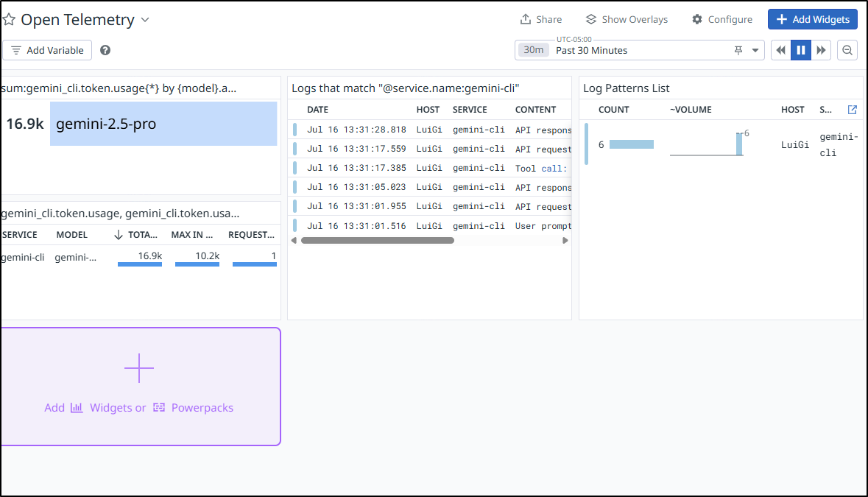The image size is (868, 497).
Task: Step time frame forward with fast-forward icon
Action: [x=821, y=50]
